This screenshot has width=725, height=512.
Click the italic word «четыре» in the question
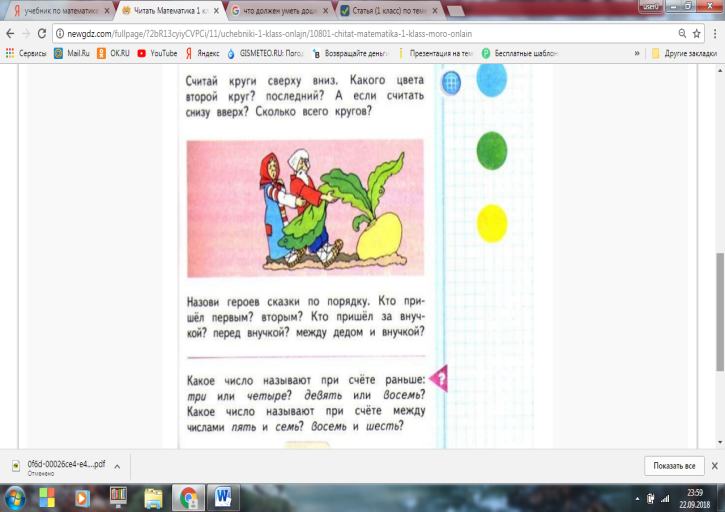tap(269, 396)
